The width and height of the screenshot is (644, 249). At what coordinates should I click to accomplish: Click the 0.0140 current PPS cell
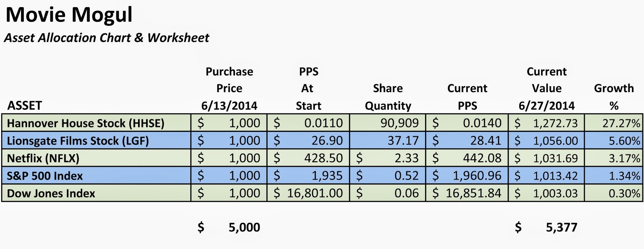point(467,123)
